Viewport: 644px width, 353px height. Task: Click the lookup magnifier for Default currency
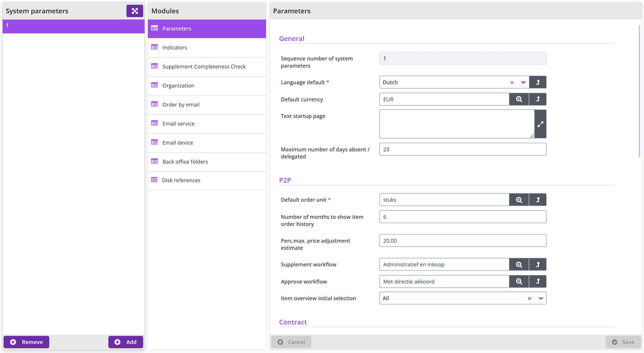[519, 99]
